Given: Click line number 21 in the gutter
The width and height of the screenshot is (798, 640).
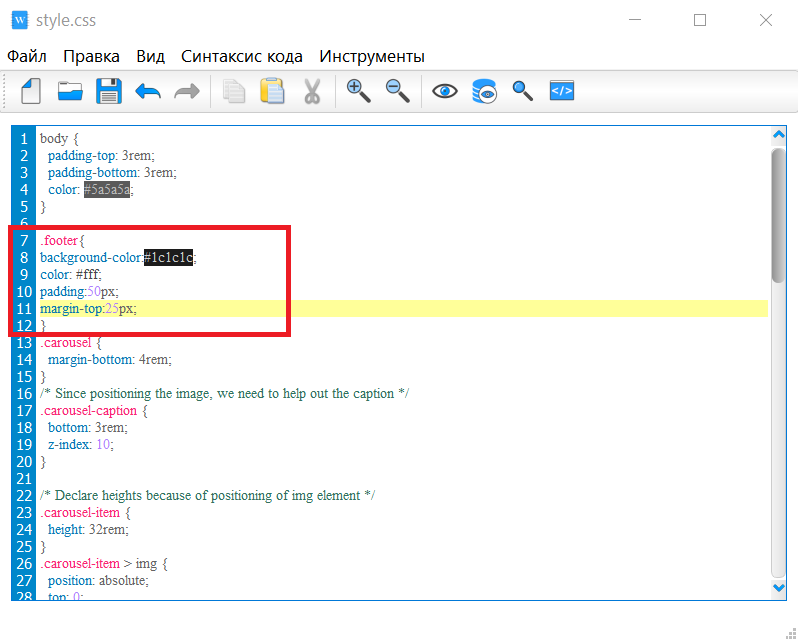Looking at the screenshot, I should click(23, 478).
